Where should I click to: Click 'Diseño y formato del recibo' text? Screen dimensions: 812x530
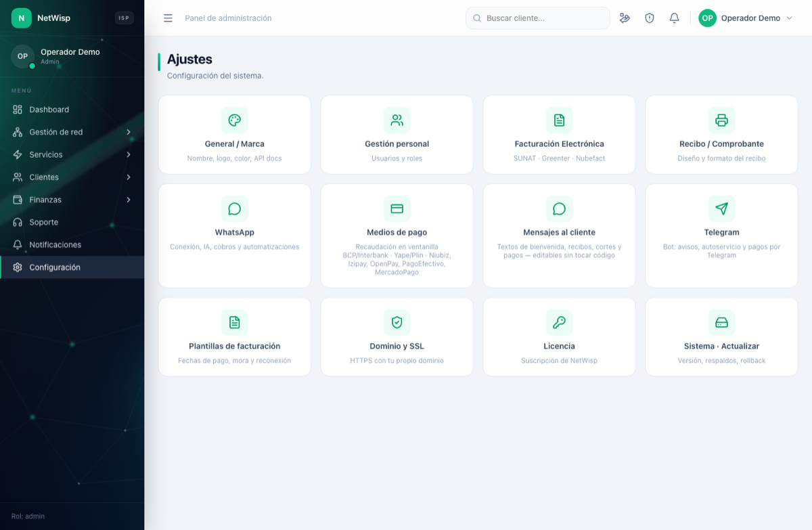(722, 158)
